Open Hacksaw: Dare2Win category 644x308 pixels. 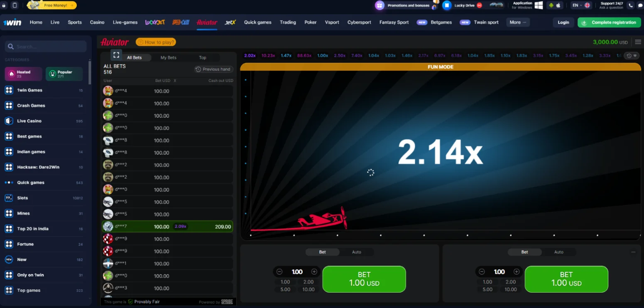click(44, 167)
